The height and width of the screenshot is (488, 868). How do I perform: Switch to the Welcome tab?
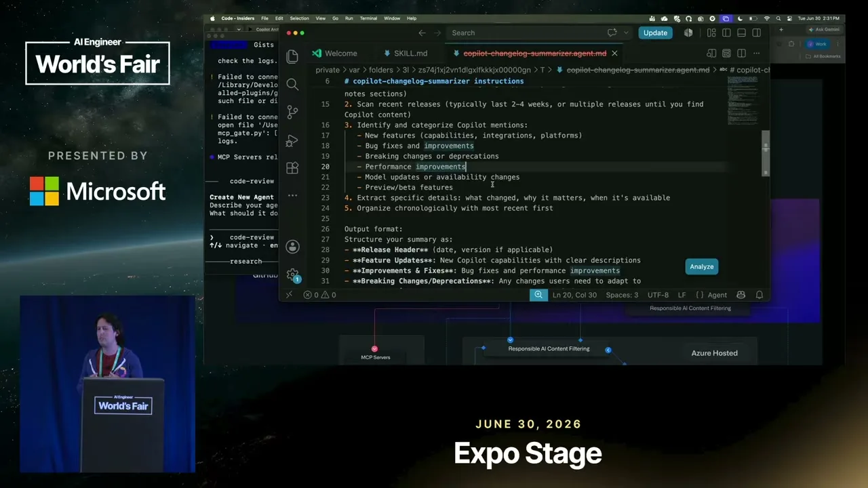click(334, 53)
